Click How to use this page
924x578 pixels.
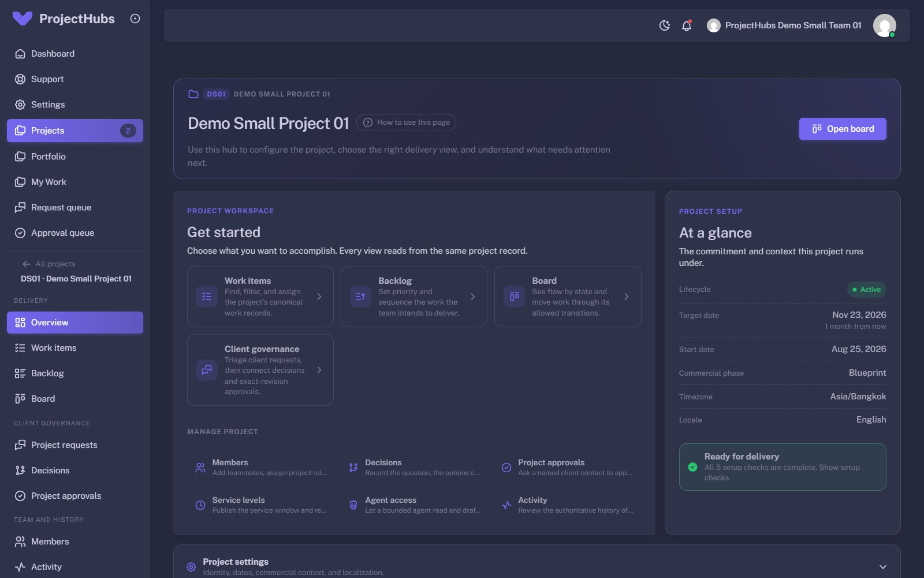coord(406,123)
